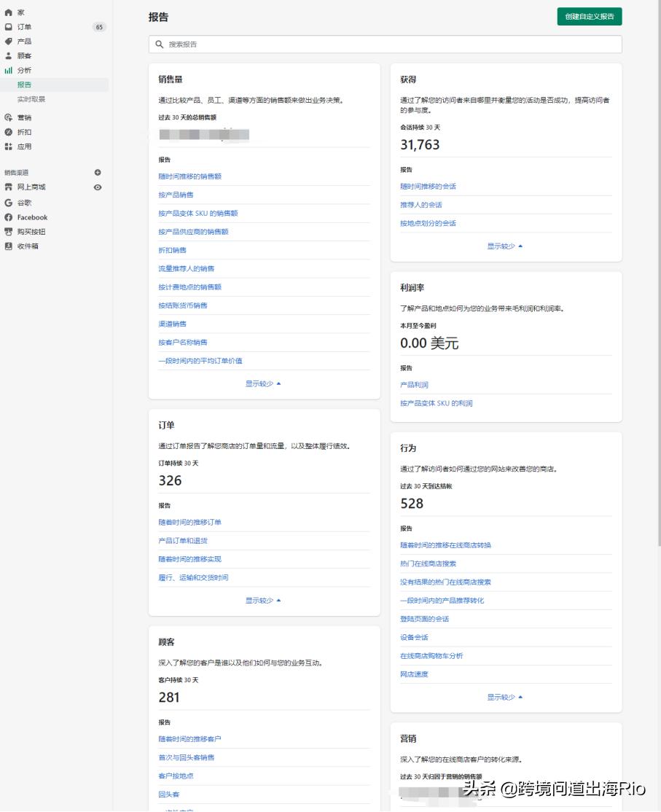Open the 营销 icon
The image size is (661, 812).
(x=9, y=118)
